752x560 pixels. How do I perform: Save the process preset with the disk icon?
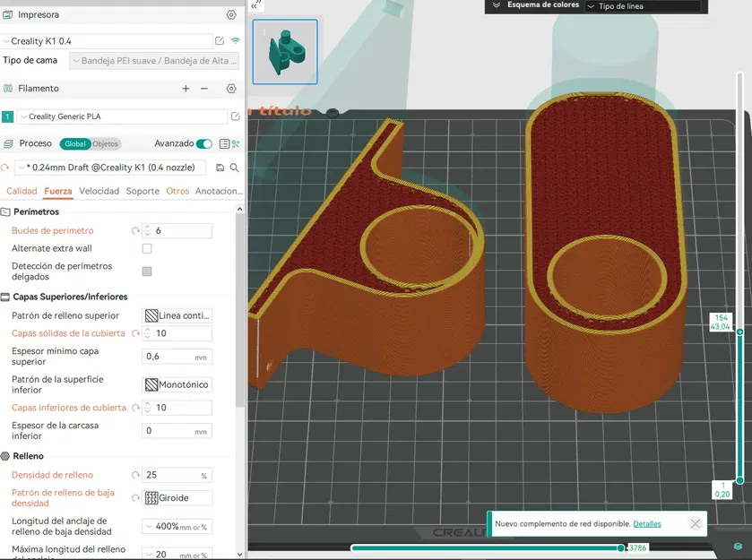220,168
